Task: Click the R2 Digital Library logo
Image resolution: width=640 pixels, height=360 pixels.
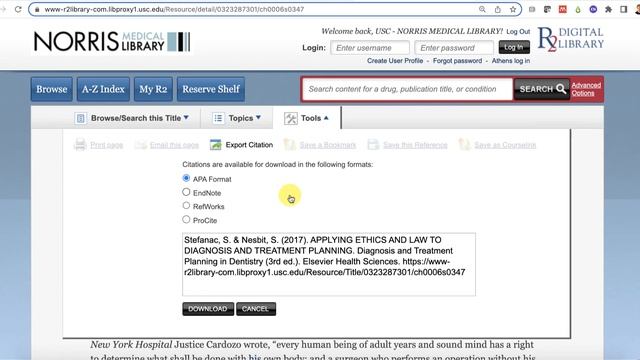Action: pyautogui.click(x=571, y=39)
